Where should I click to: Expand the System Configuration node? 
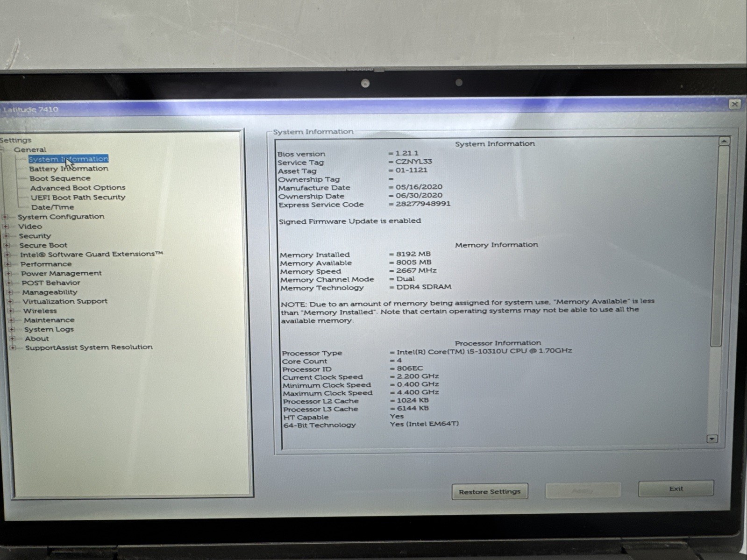pos(5,217)
